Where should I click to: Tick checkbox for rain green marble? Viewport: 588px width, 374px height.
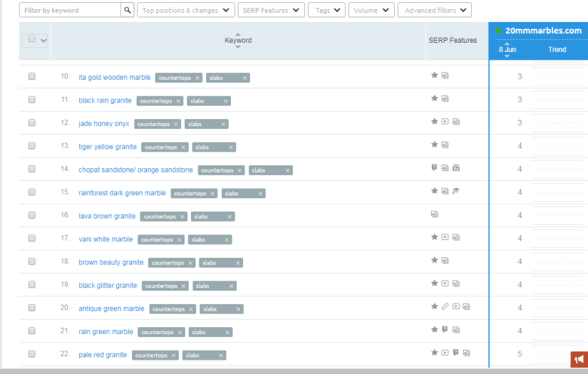32,331
